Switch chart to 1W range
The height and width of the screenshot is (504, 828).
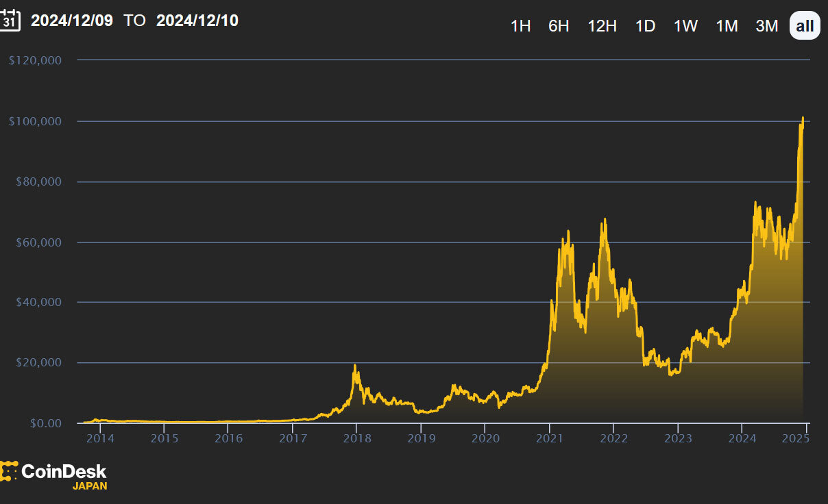point(685,26)
